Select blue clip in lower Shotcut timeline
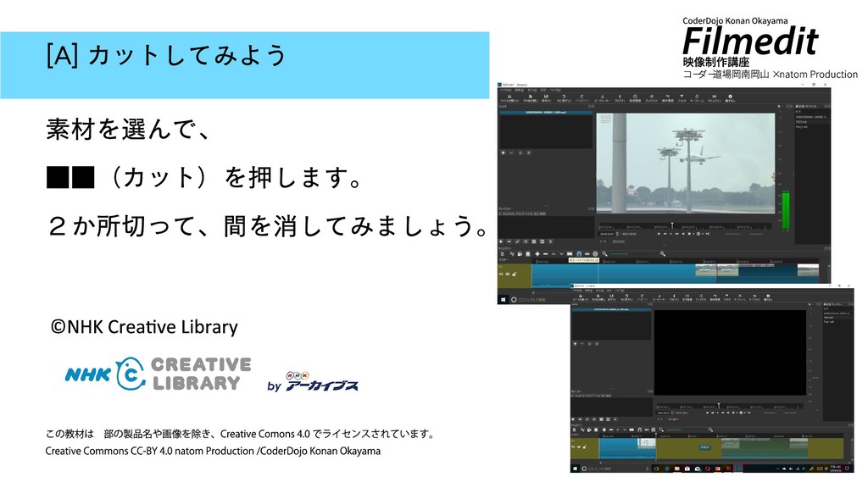The height and width of the screenshot is (488, 868). (627, 449)
